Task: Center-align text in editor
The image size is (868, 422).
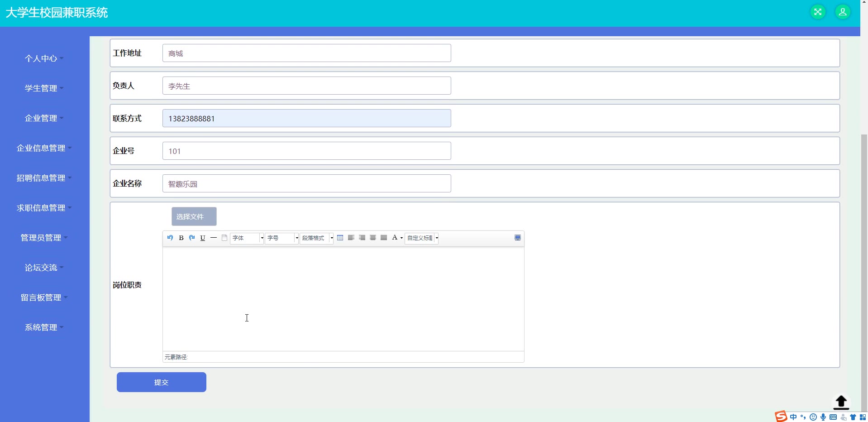Action: coord(373,238)
